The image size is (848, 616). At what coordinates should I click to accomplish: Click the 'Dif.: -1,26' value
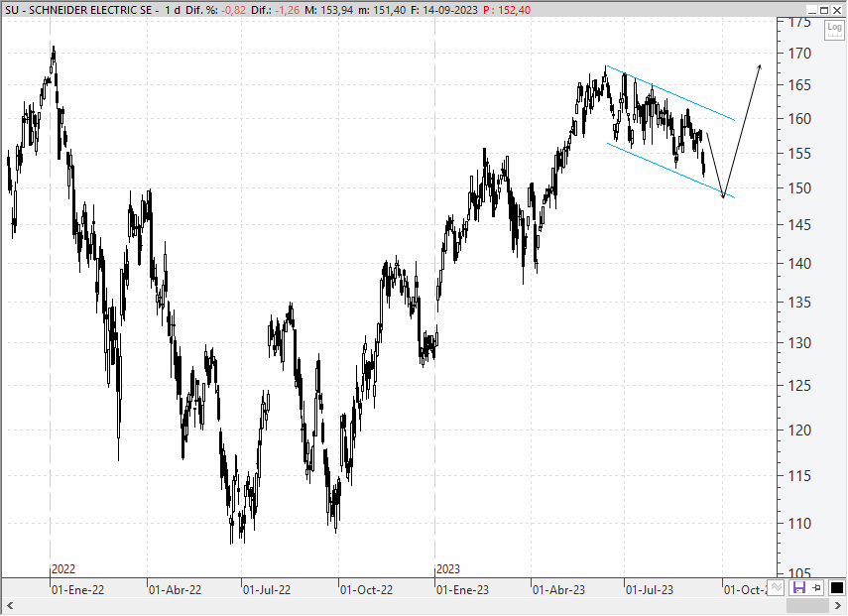pos(275,10)
